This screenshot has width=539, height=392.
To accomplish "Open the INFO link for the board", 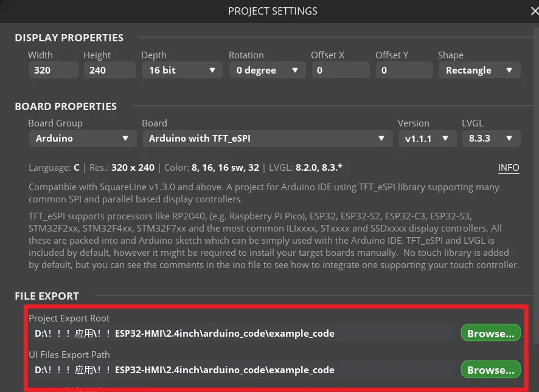I will [509, 168].
